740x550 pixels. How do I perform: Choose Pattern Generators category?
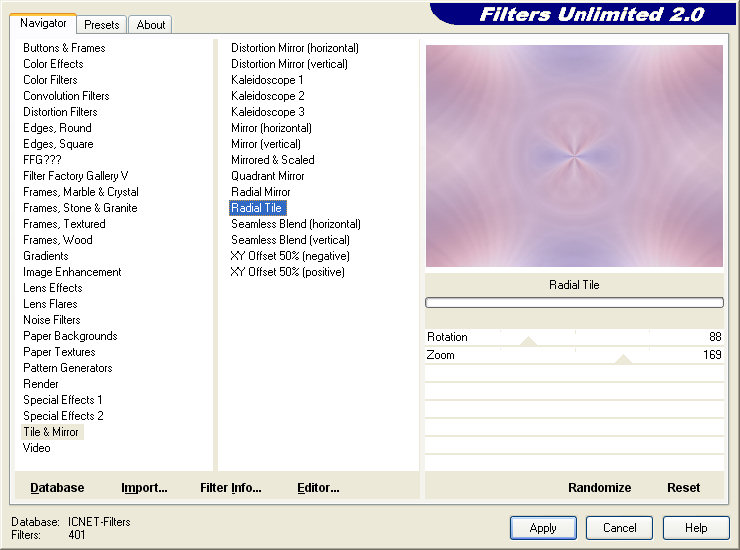pyautogui.click(x=67, y=368)
